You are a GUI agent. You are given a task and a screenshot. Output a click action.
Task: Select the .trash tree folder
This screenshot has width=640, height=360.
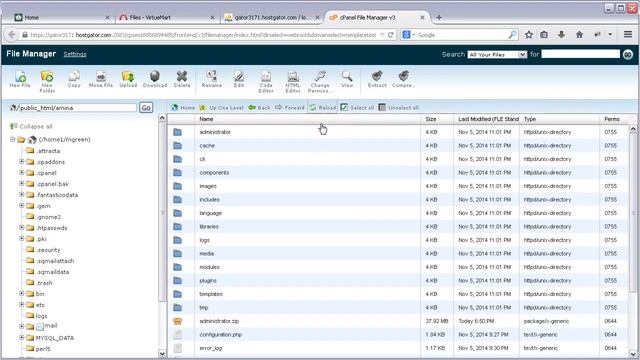click(40, 282)
